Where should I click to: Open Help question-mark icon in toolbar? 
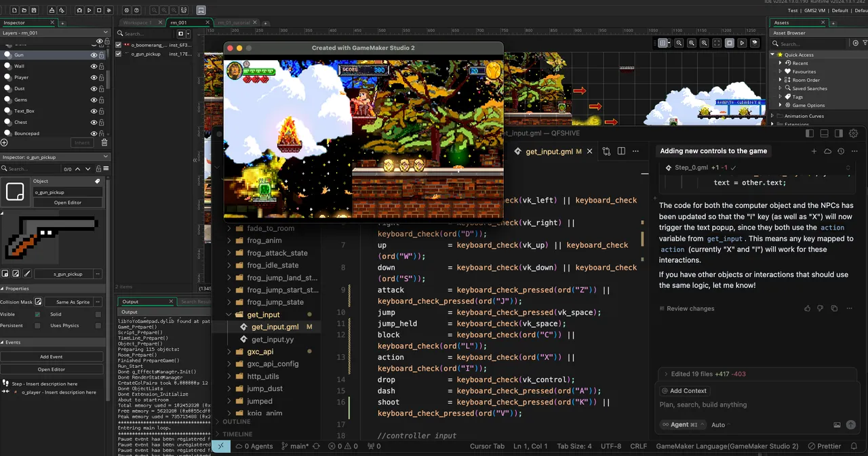pos(136,10)
